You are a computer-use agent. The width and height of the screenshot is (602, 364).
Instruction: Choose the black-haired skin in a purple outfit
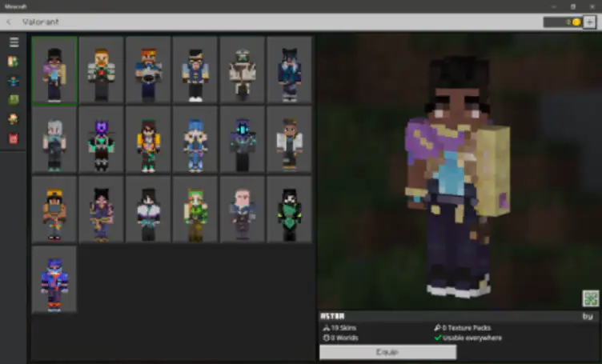(x=102, y=210)
